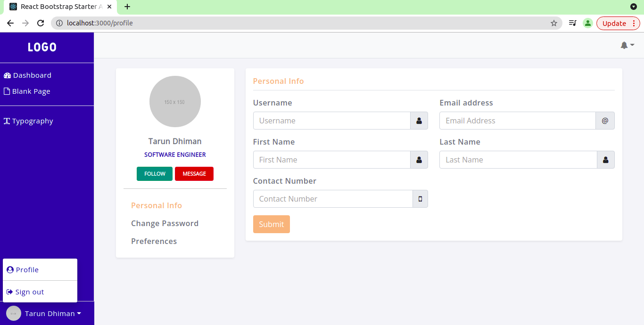Reload the page using browser refresh icon
This screenshot has width=644, height=325.
[41, 23]
